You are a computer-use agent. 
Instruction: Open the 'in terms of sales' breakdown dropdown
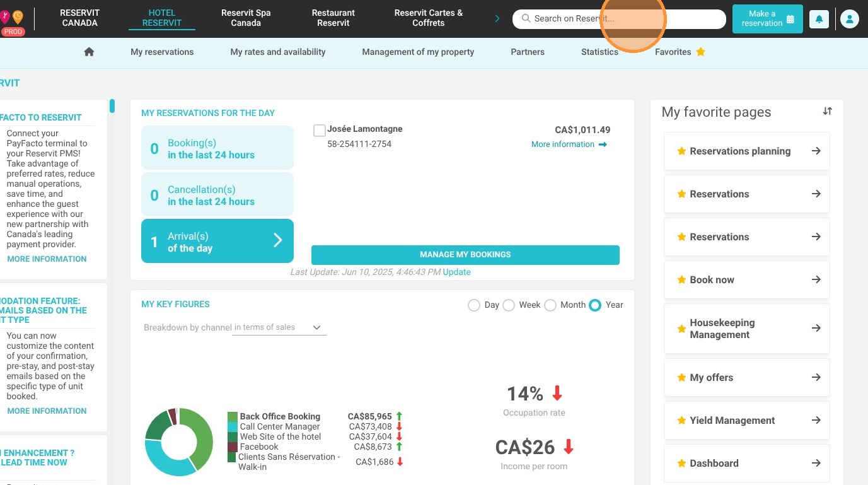click(x=279, y=328)
